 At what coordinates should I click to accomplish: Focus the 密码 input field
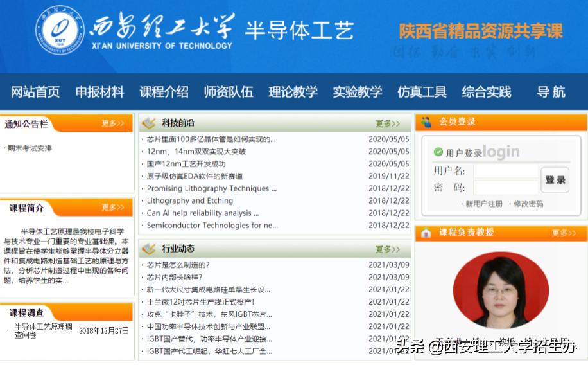tap(505, 188)
